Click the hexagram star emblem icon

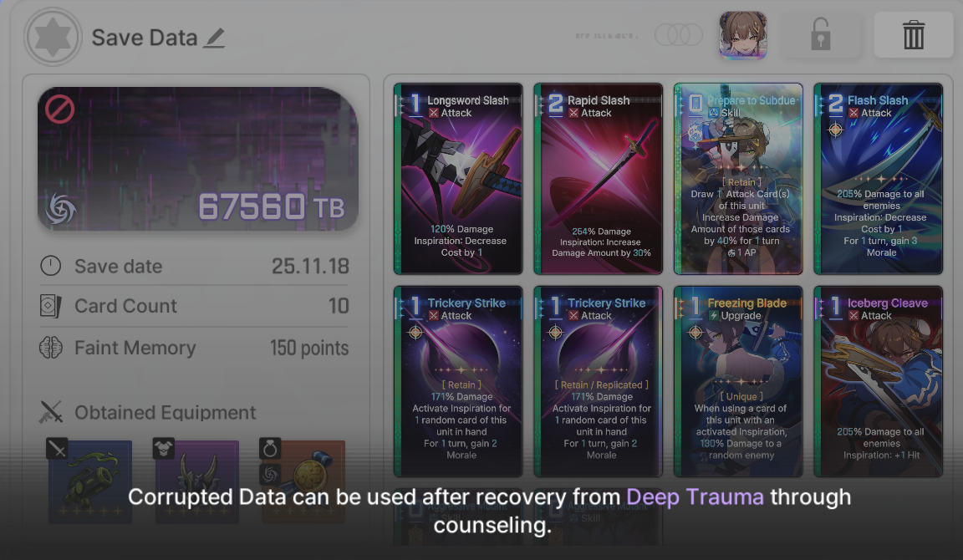(53, 37)
